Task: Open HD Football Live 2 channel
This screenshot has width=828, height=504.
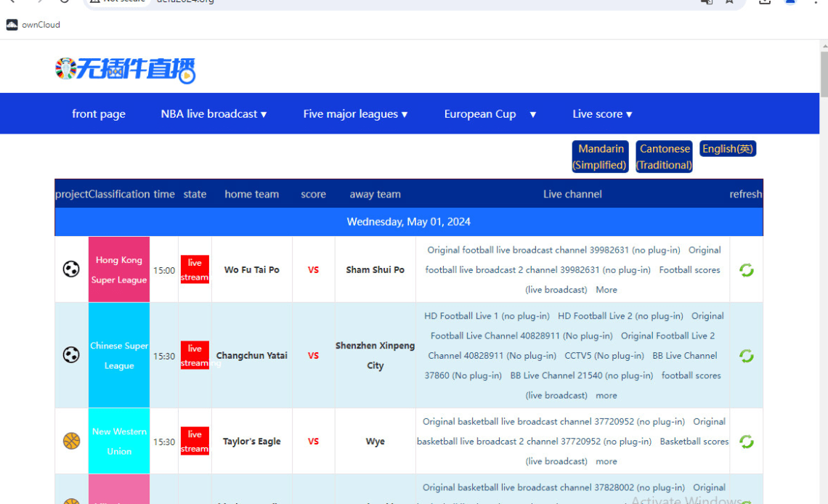Action: coord(620,316)
